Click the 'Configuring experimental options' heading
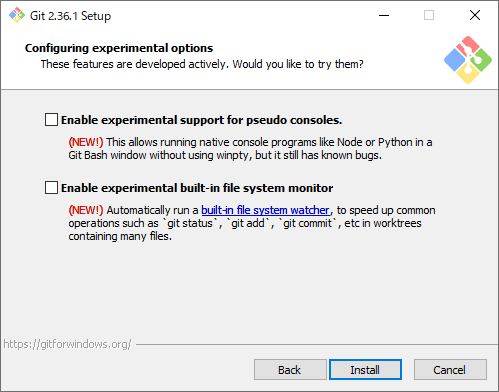 (119, 48)
